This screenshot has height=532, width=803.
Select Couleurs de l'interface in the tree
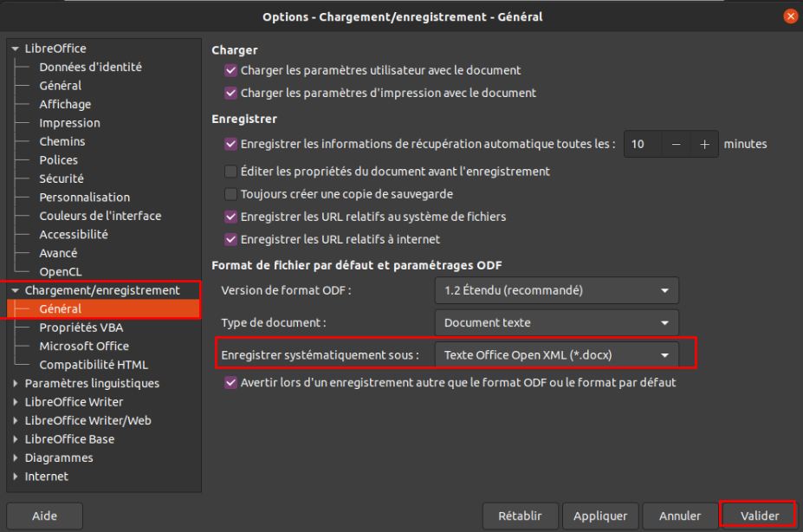[x=100, y=216]
